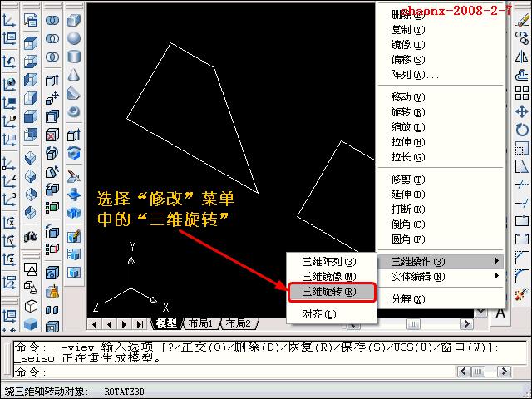532x399 pixels.
Task: Click the command line scroll left arrow
Action: point(464,372)
